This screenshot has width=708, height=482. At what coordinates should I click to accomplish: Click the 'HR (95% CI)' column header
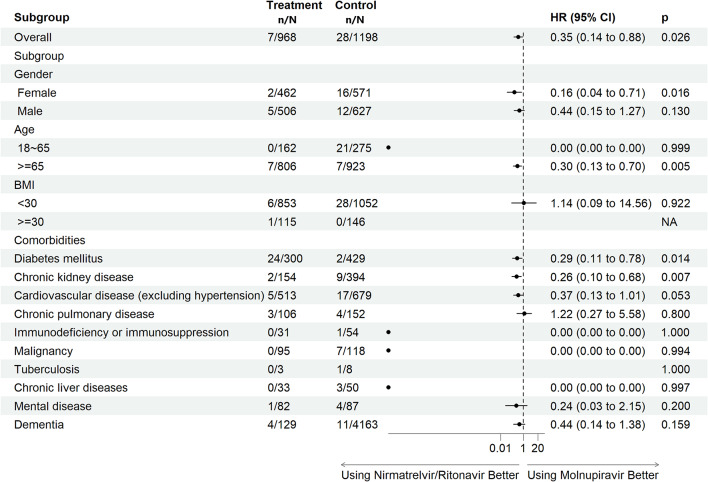tap(582, 18)
